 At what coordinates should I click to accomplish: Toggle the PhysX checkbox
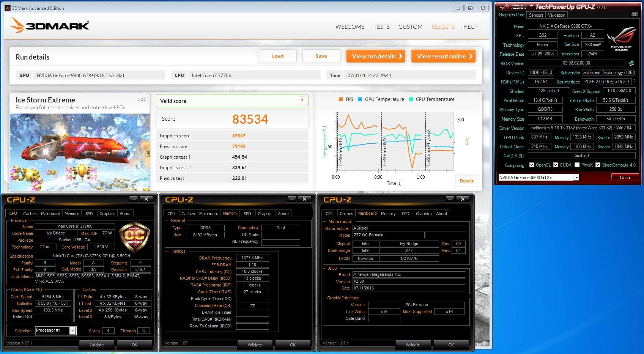pos(577,165)
